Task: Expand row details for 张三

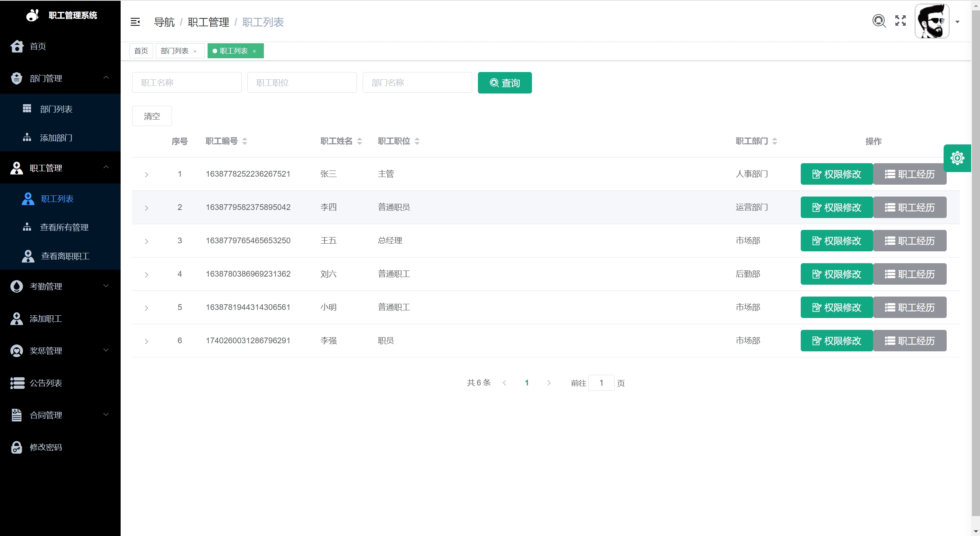Action: coord(146,175)
